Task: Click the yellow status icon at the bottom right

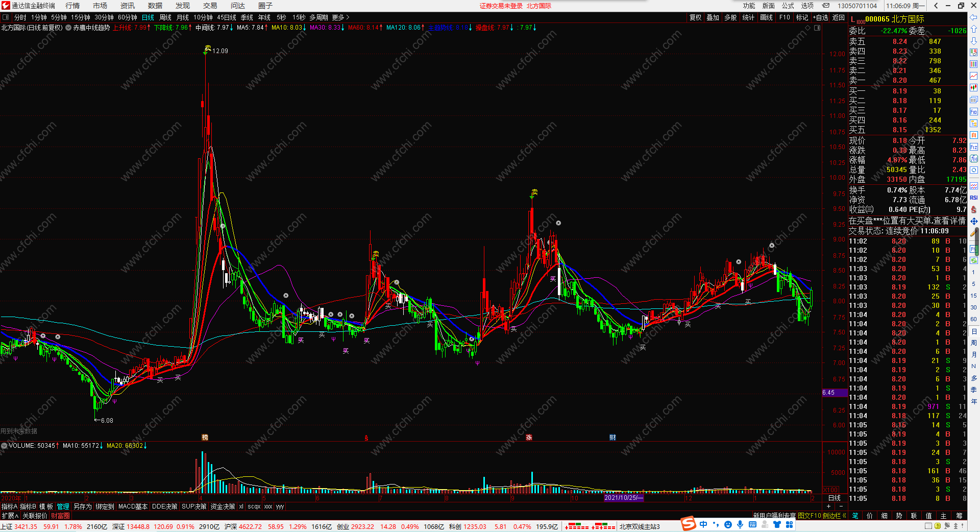Action: tap(938, 526)
